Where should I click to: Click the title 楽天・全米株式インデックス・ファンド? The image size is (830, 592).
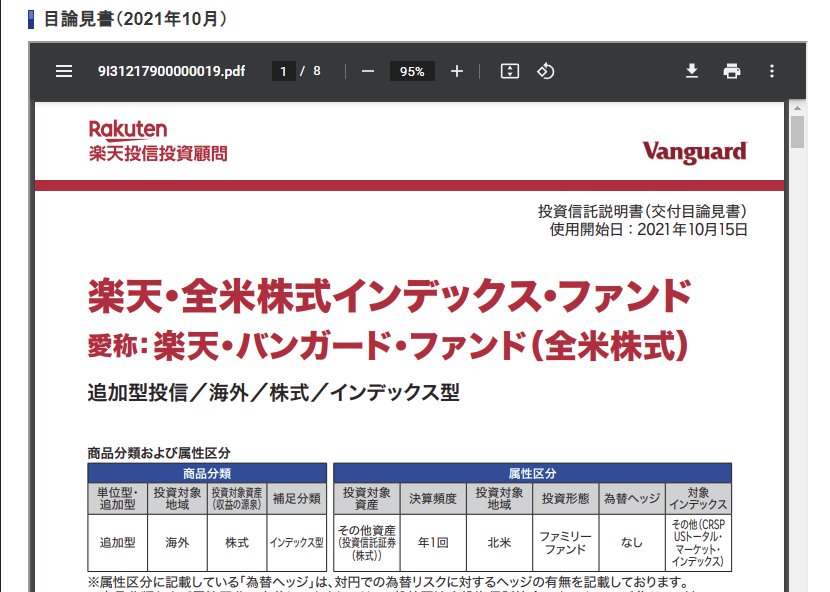point(390,296)
